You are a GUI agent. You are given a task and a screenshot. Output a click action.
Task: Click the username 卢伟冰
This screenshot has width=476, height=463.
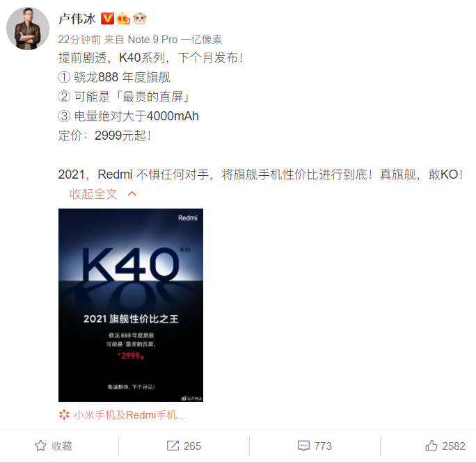77,19
